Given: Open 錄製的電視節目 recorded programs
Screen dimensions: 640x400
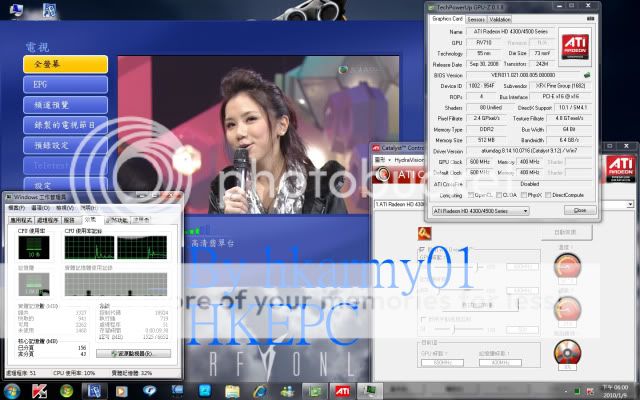Looking at the screenshot, I should (x=66, y=125).
